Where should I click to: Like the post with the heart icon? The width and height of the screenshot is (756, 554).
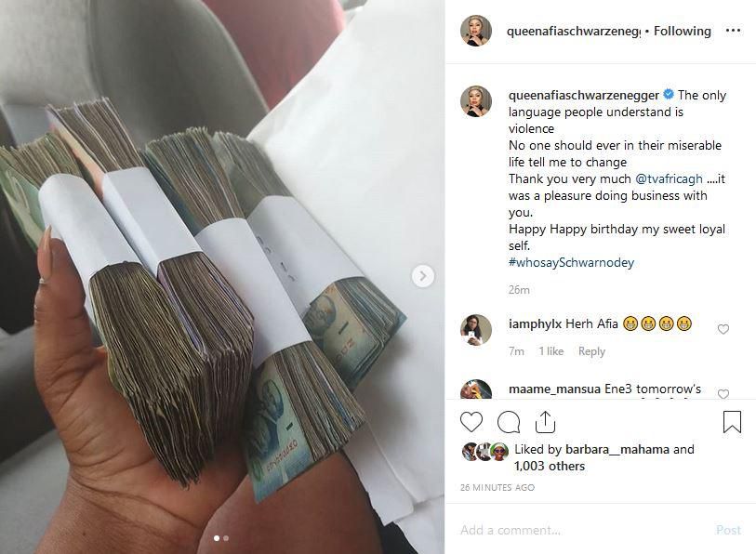click(471, 422)
